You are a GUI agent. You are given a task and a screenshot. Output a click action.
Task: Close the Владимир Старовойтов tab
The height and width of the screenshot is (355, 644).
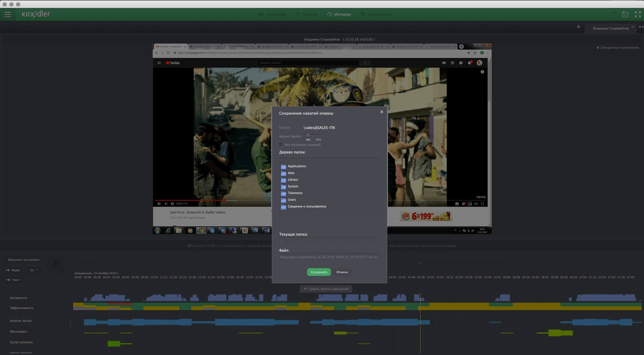coord(633,27)
